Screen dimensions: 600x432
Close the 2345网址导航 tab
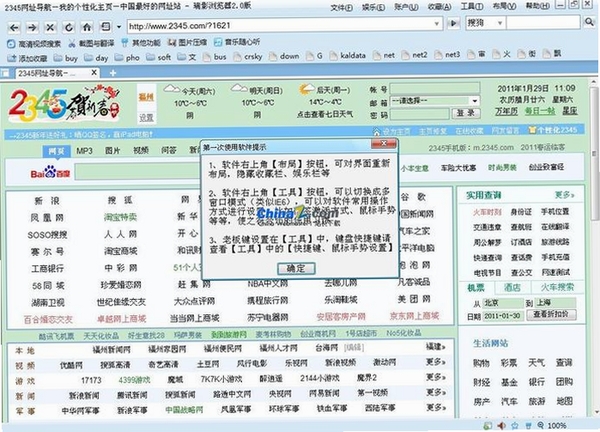point(94,72)
